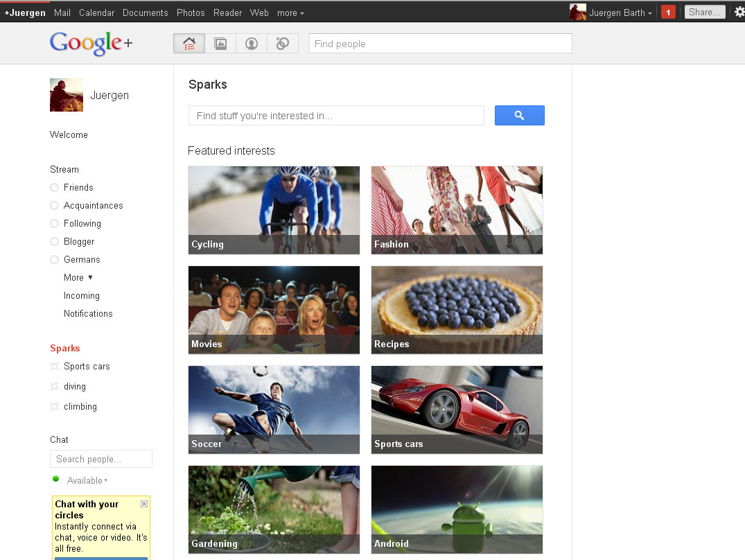Open the Android featured interest

click(x=457, y=509)
